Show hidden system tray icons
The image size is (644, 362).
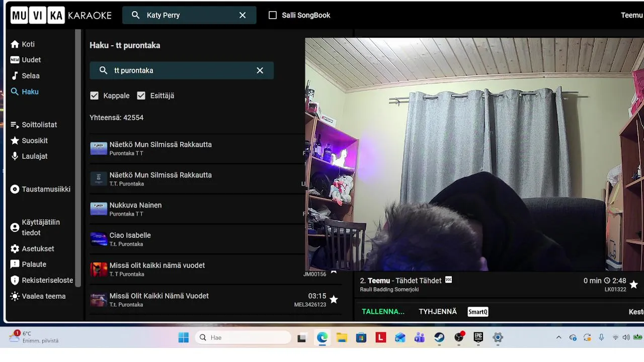click(558, 337)
